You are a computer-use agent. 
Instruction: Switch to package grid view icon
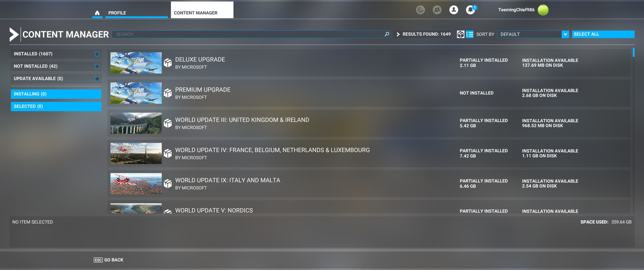click(x=461, y=34)
